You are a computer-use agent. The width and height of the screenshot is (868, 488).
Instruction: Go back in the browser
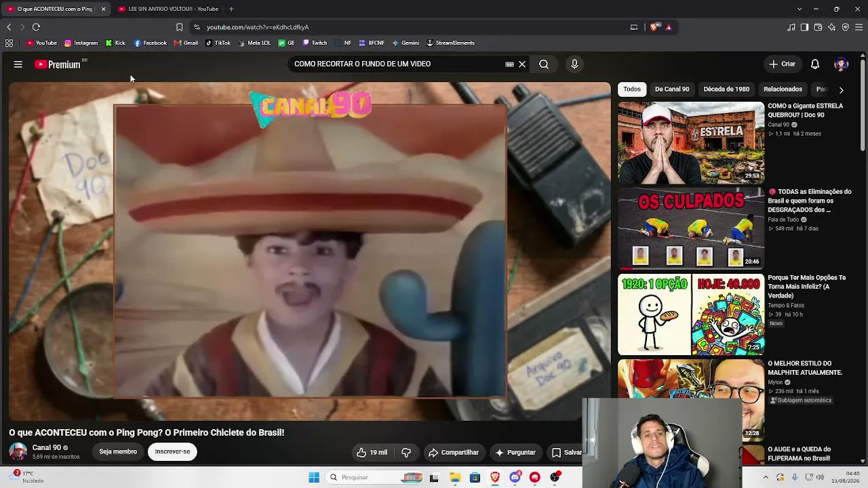pyautogui.click(x=9, y=27)
